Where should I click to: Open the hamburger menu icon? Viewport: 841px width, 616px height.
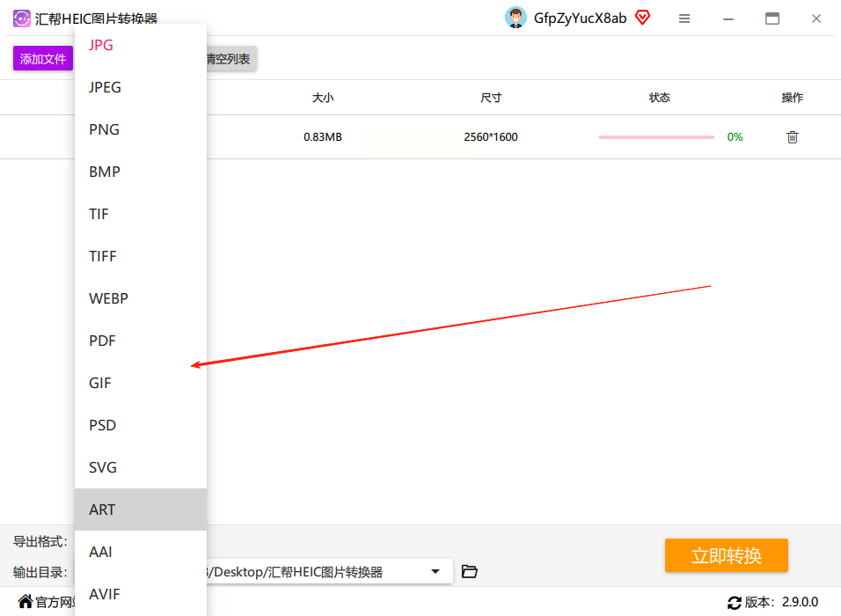click(684, 18)
